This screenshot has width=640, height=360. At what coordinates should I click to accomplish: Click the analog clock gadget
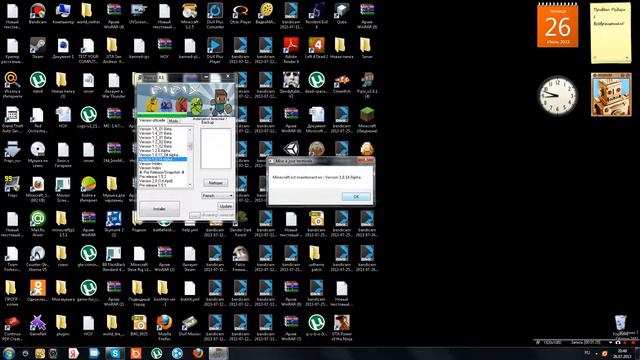point(558,96)
